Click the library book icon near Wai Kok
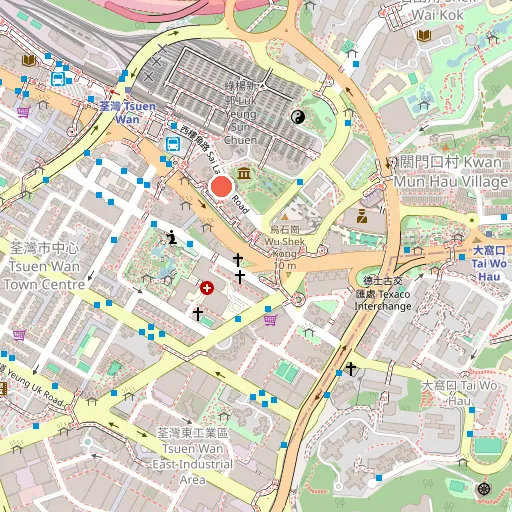The image size is (512, 512). point(424,35)
